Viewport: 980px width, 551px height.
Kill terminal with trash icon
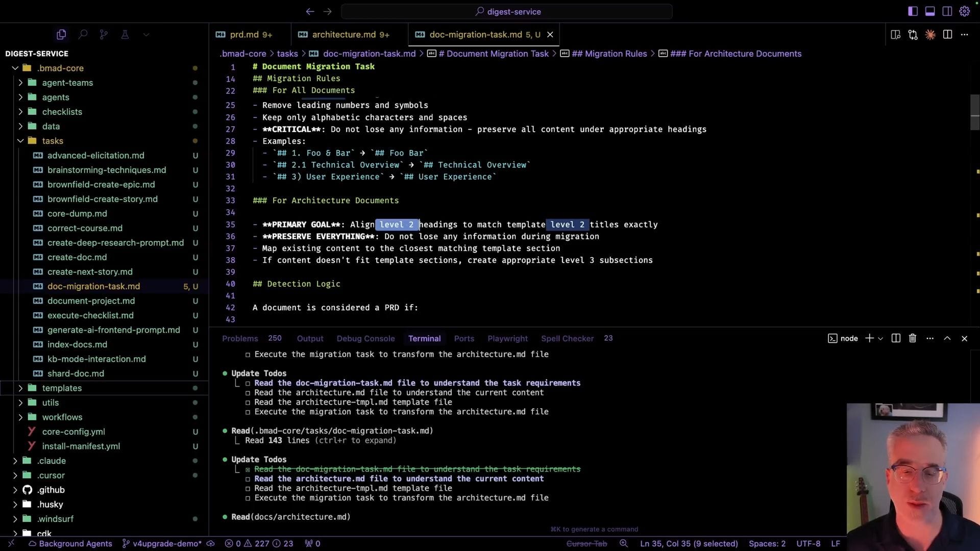[x=913, y=338]
